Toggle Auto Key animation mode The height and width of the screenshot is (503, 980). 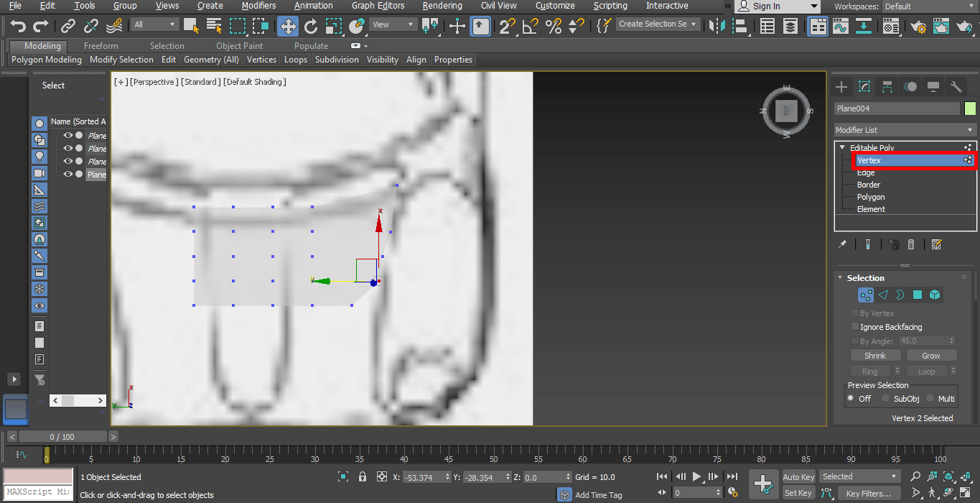click(x=798, y=476)
